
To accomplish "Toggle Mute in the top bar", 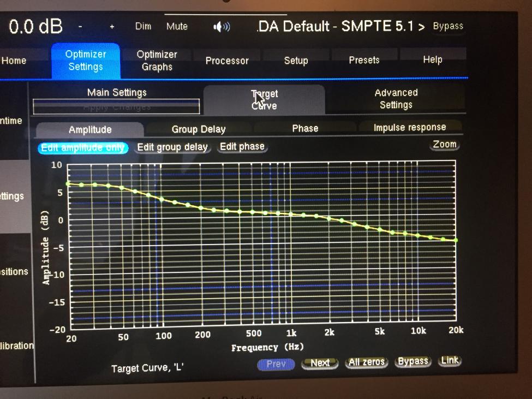I will [x=177, y=26].
